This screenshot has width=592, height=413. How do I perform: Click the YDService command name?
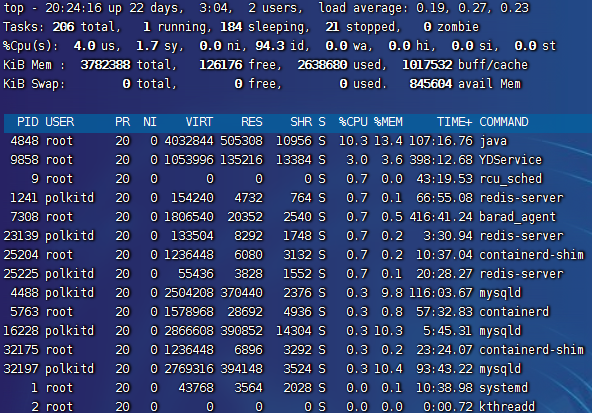point(510,160)
